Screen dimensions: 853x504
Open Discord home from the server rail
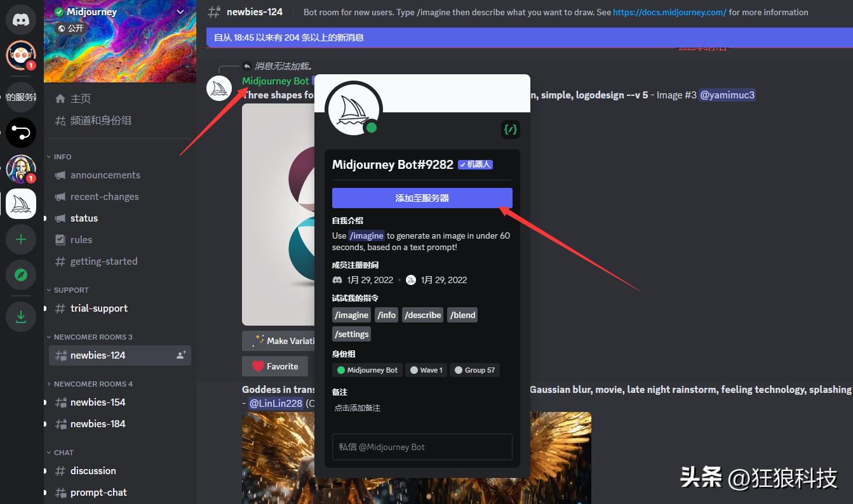click(x=21, y=19)
